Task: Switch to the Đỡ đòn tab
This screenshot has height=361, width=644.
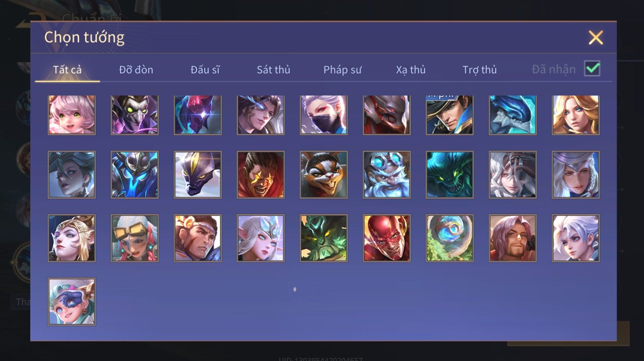Action: (x=136, y=70)
